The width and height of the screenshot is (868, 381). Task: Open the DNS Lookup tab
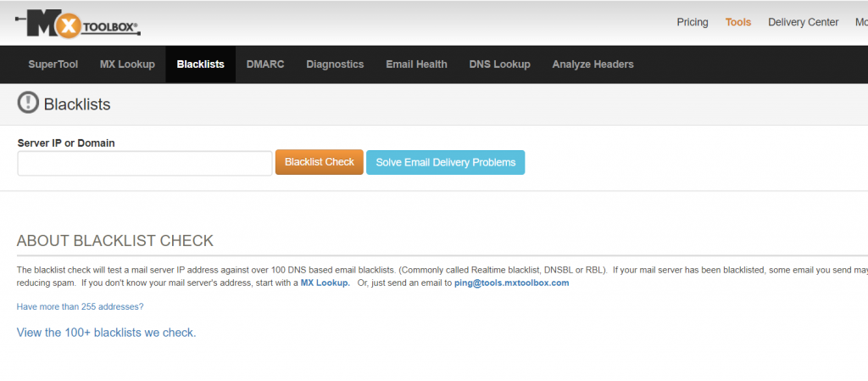point(499,64)
